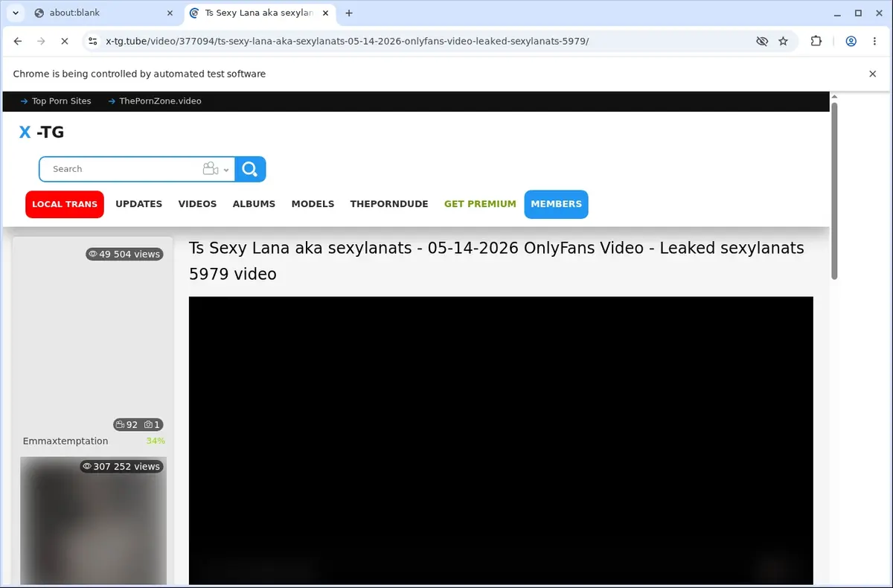Open the MODELS menu item
The image size is (893, 588).
pyautogui.click(x=313, y=204)
